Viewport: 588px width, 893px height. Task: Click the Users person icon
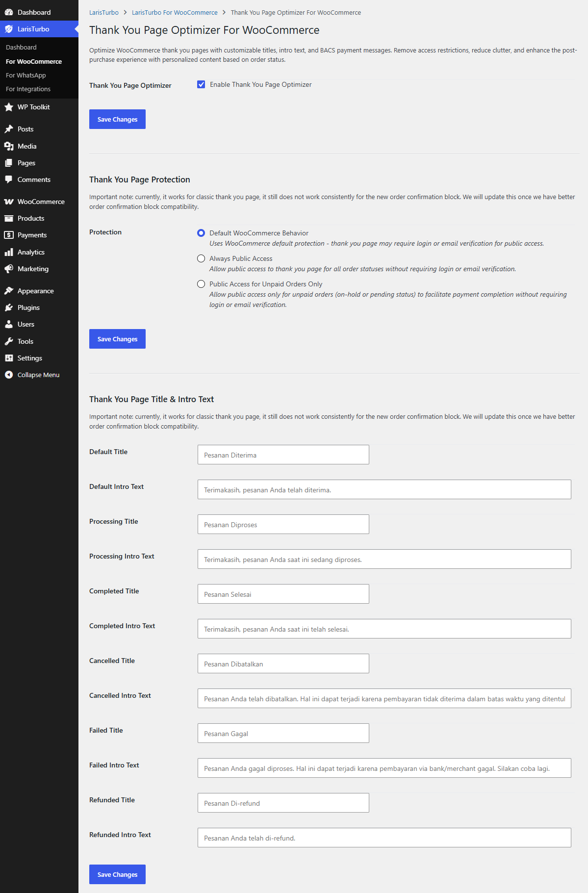click(9, 324)
